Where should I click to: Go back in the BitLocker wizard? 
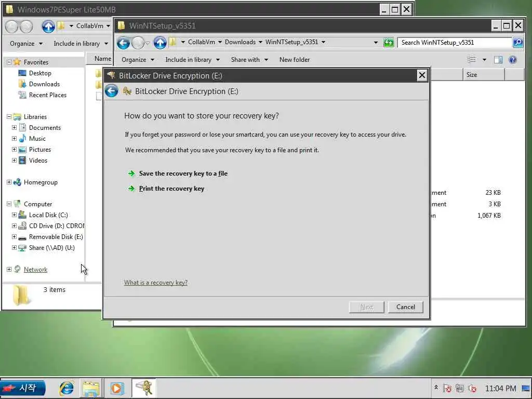pyautogui.click(x=111, y=91)
